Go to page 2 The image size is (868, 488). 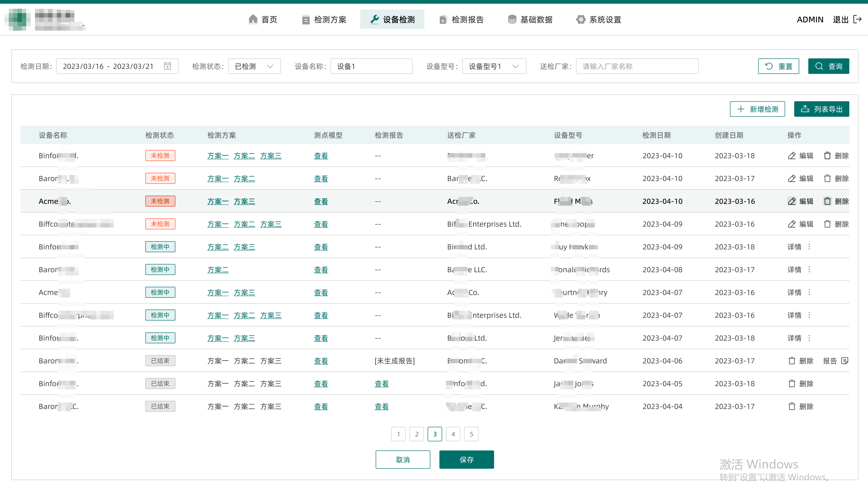click(417, 434)
